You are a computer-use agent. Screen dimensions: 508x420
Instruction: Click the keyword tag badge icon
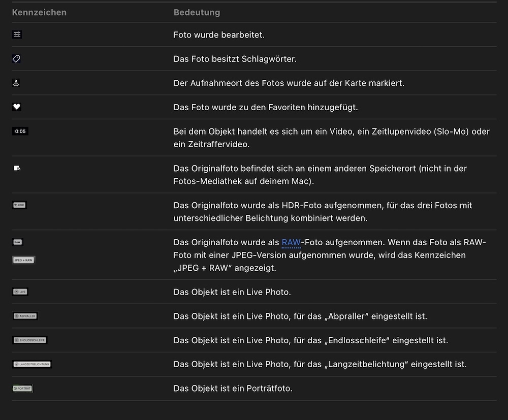pyautogui.click(x=16, y=59)
